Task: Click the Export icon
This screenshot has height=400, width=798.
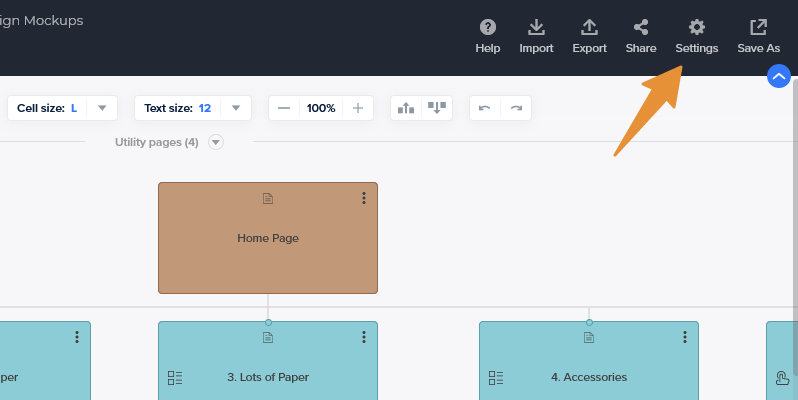Action: 589,28
